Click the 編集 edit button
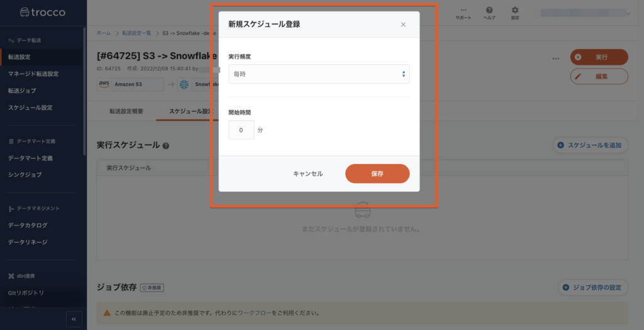 click(599, 76)
